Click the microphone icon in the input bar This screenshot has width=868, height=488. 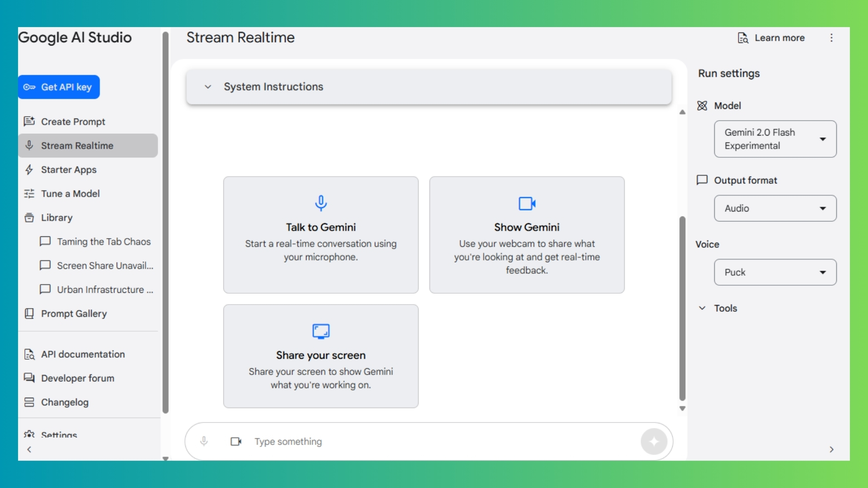(x=204, y=441)
